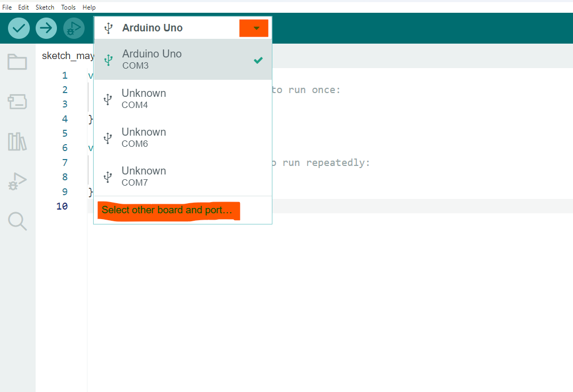The height and width of the screenshot is (392, 573).
Task: Choose the Unknown COM6 port
Action: (x=182, y=137)
